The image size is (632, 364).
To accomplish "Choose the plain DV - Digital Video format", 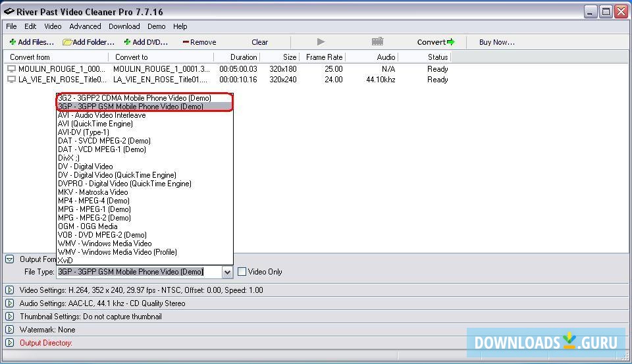I will tap(145, 167).
